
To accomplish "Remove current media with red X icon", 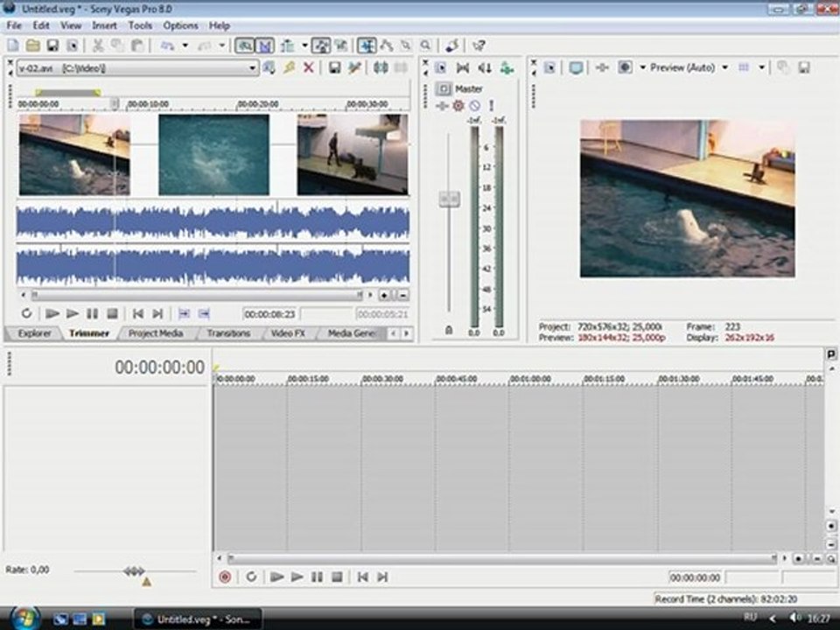I will pos(309,67).
